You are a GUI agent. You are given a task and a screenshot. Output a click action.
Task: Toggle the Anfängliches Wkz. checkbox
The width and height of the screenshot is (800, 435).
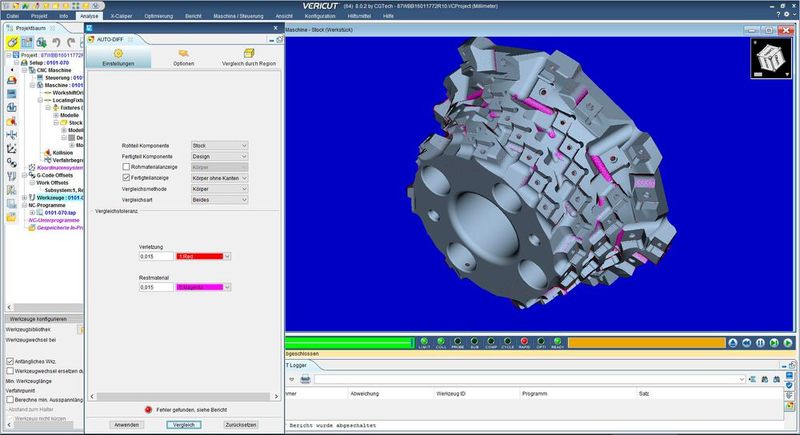point(10,361)
